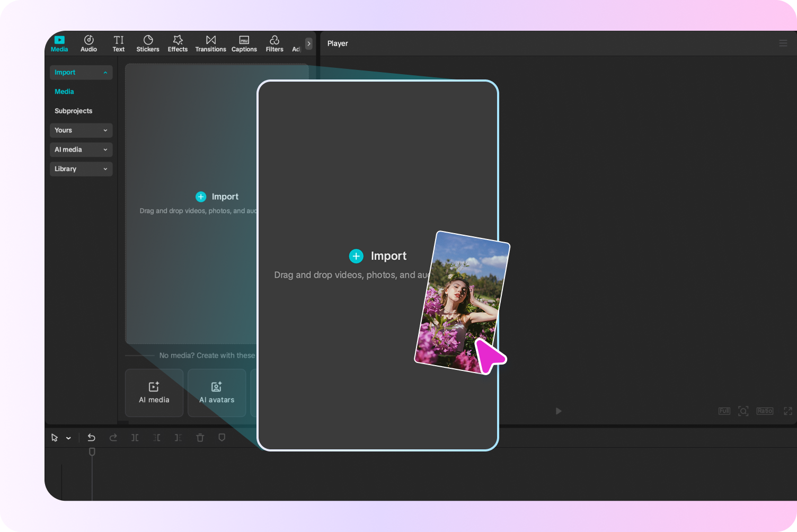797x532 pixels.
Task: Toggle fullscreen preview with the expand icon
Action: (788, 411)
